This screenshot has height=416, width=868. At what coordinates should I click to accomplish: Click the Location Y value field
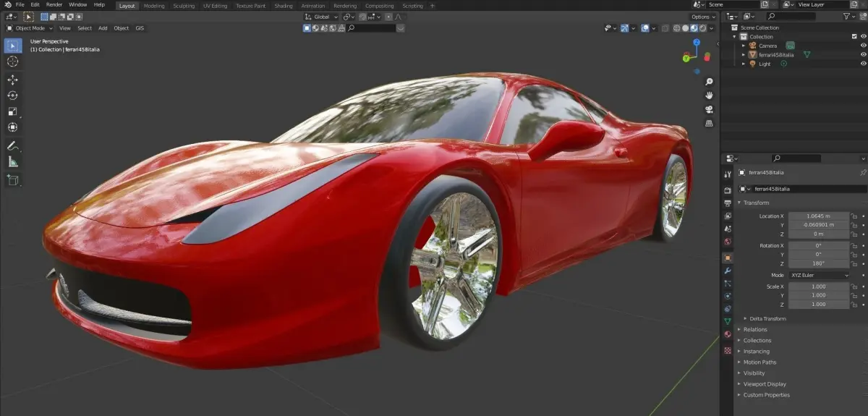818,225
